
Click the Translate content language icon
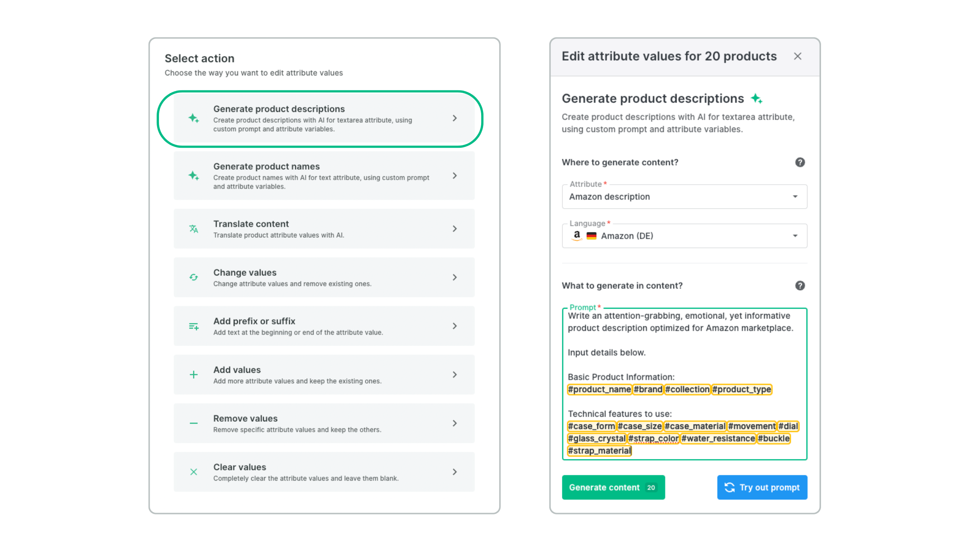pyautogui.click(x=194, y=229)
